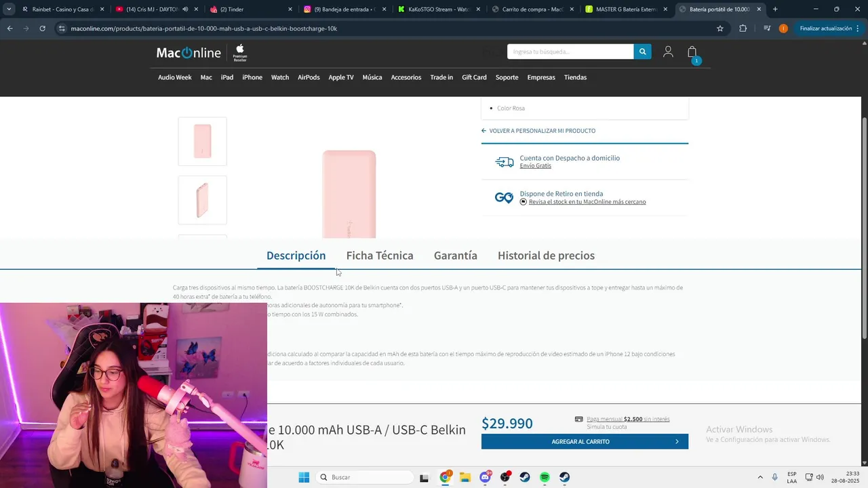This screenshot has width=868, height=488.
Task: Open OBS Studio from the taskbar
Action: tap(505, 477)
